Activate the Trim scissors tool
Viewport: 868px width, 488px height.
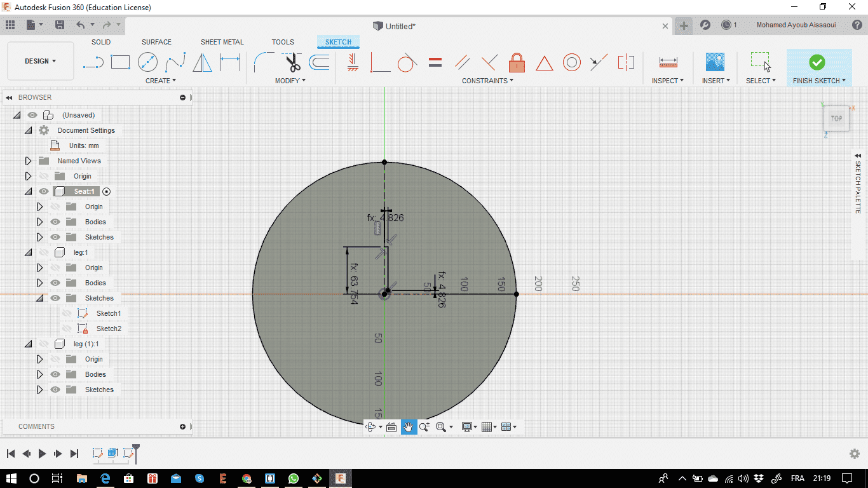click(x=292, y=62)
